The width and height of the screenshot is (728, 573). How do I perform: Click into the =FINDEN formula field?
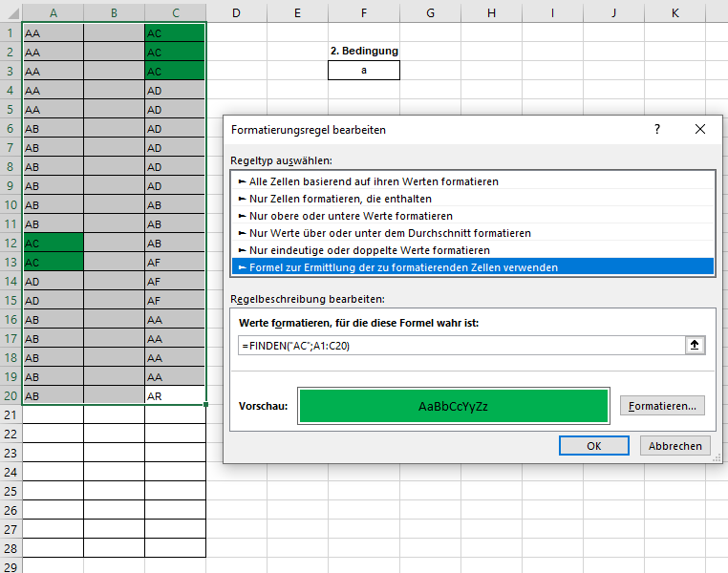click(461, 346)
